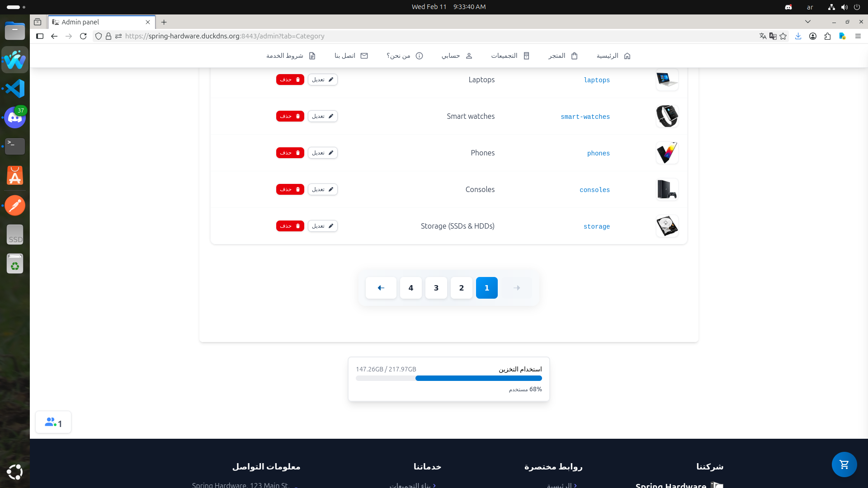The image size is (868, 488).
Task: Delete the Phones category
Action: coord(290,153)
